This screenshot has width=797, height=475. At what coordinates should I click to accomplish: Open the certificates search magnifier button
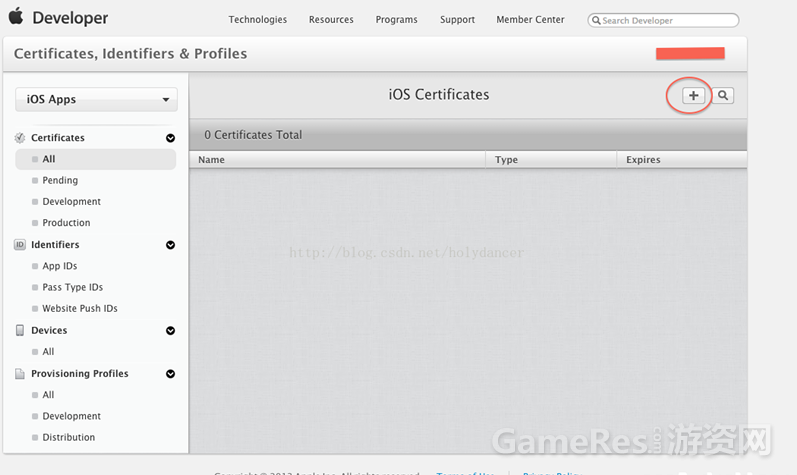(x=723, y=96)
